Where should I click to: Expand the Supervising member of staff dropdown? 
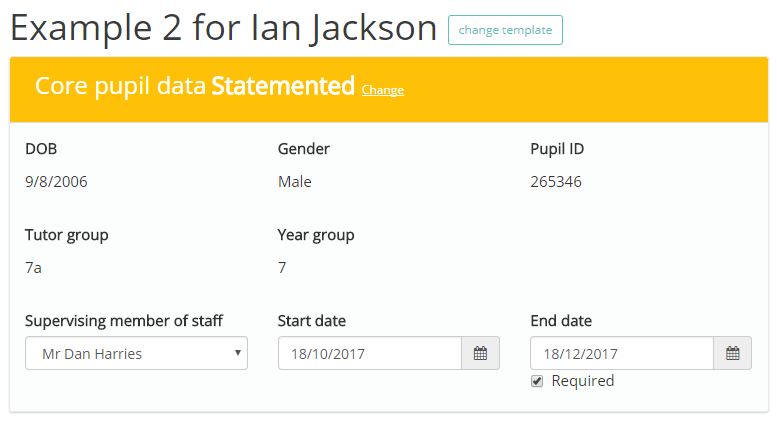pos(136,353)
